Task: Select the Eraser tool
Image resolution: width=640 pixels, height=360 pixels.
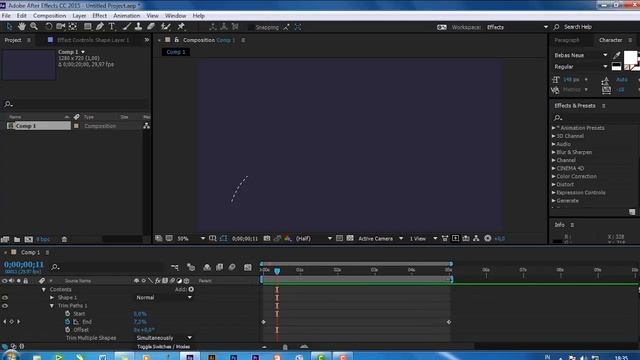Action: click(x=151, y=27)
